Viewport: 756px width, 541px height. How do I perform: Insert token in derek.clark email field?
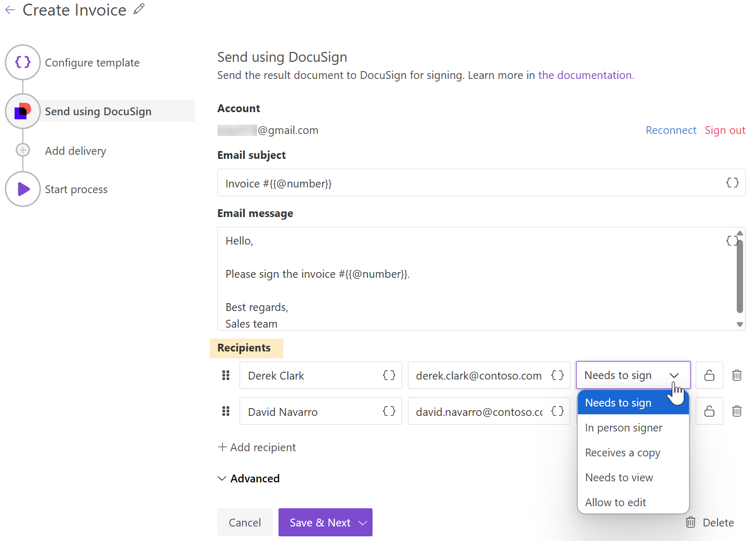click(558, 375)
